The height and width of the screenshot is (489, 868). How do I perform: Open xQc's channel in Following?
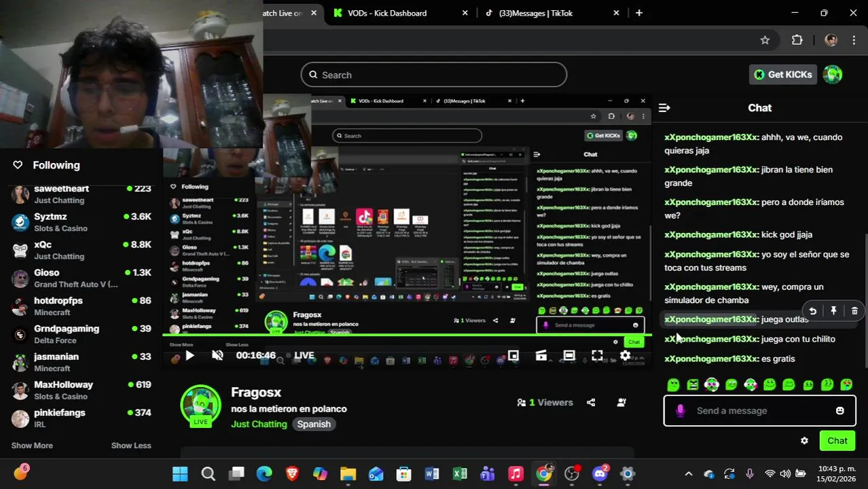[x=82, y=250]
